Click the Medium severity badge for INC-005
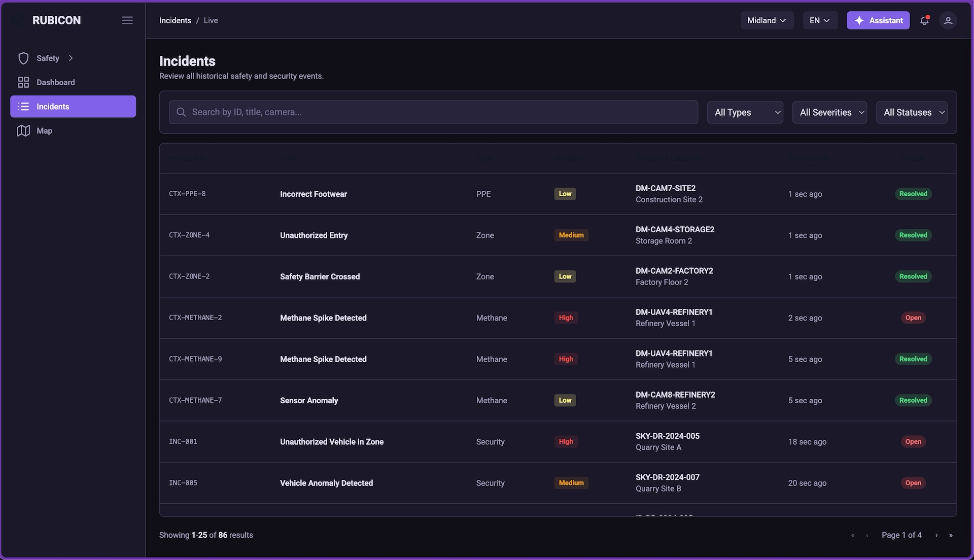 point(571,483)
